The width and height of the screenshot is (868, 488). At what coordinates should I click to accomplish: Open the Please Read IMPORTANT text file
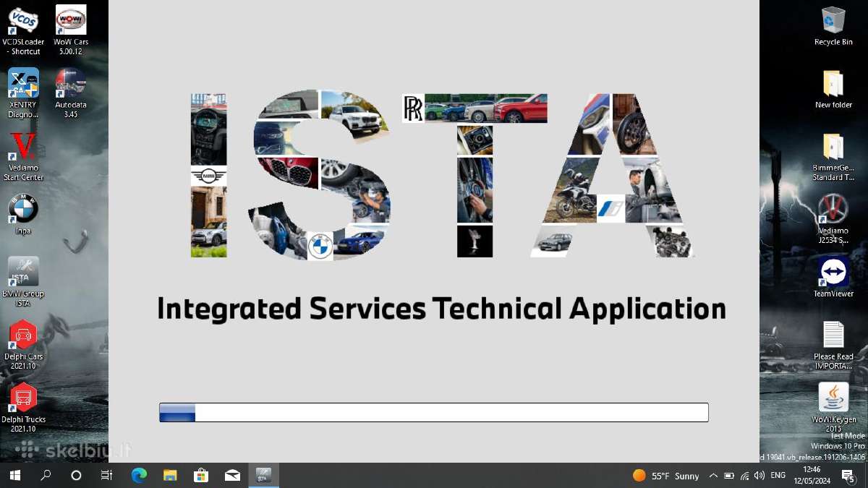pos(833,345)
